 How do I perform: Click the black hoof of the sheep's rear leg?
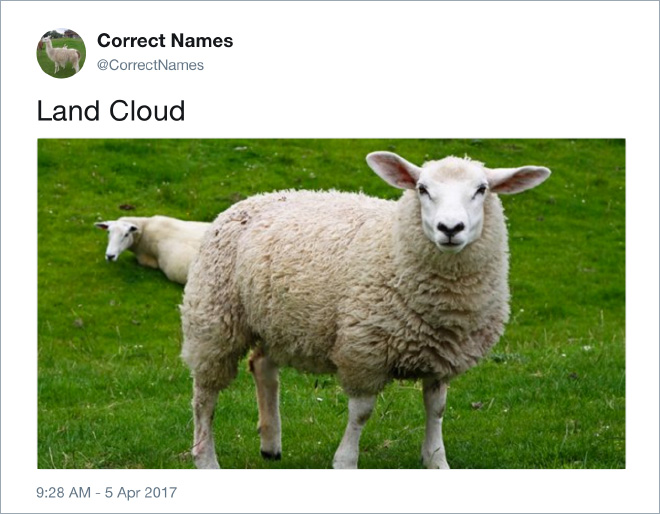[271, 455]
